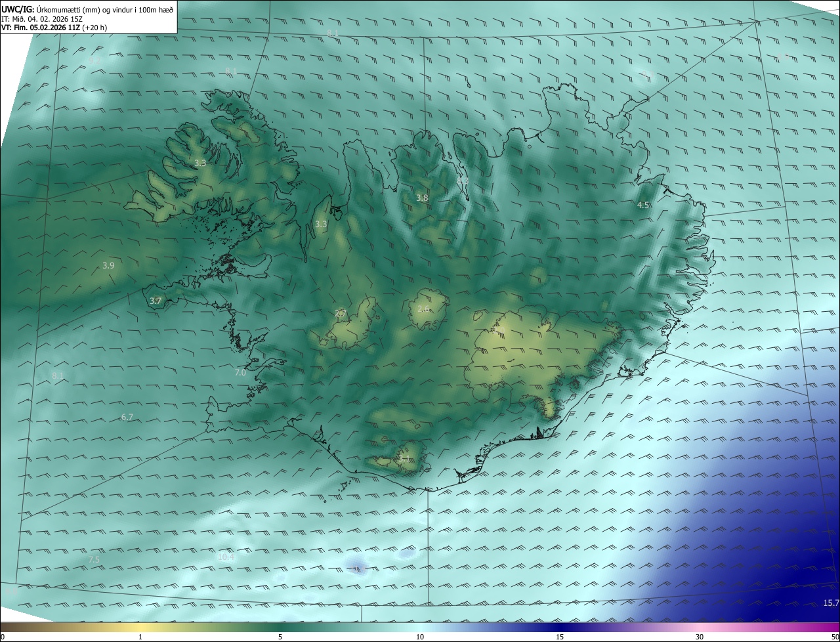
Task: Click the colour scale label 1
Action: [140, 637]
